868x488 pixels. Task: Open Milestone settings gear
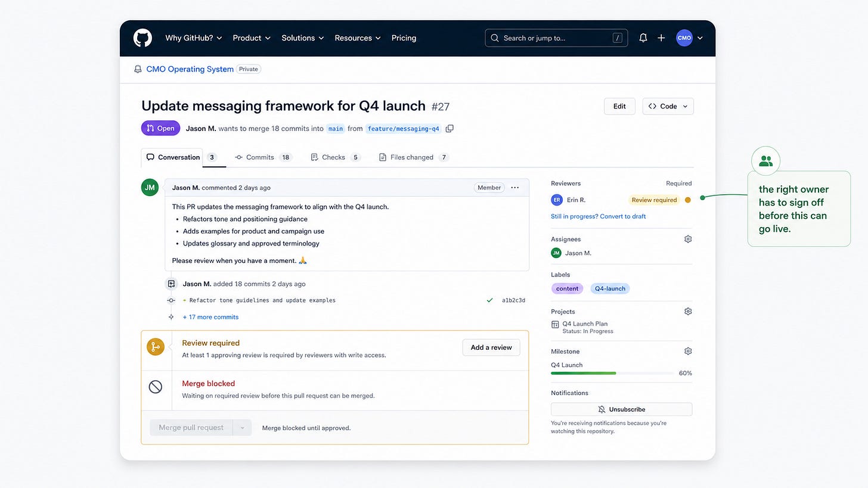(x=688, y=351)
